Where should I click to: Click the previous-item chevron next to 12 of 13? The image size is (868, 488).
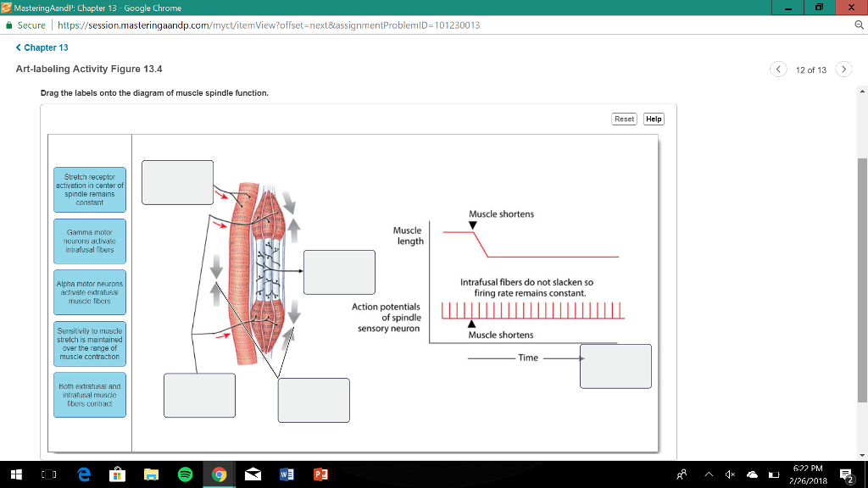[778, 69]
